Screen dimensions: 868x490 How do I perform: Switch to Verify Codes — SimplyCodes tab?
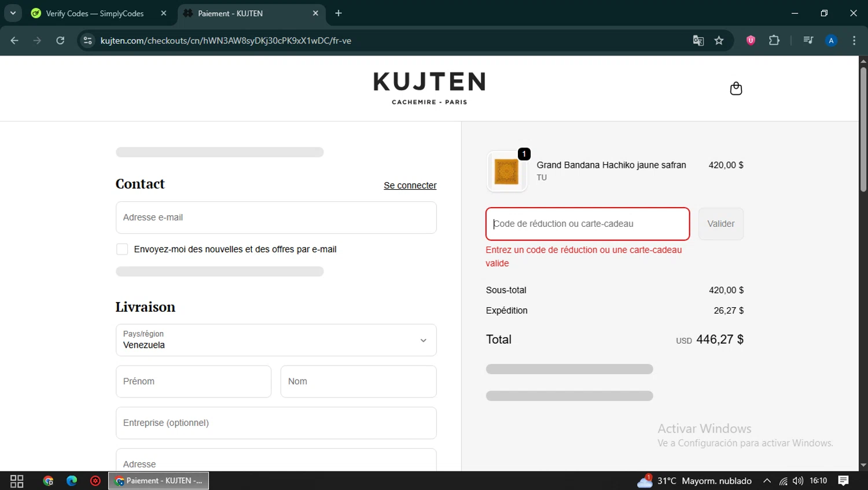(x=94, y=13)
